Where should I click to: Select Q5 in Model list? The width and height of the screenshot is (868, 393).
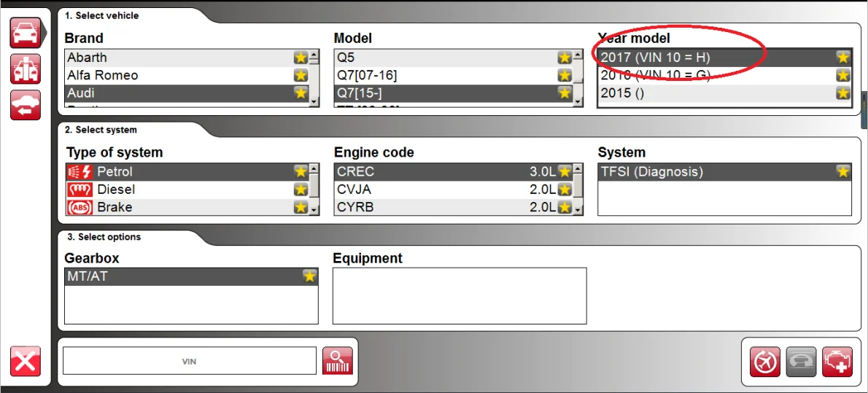tap(454, 58)
